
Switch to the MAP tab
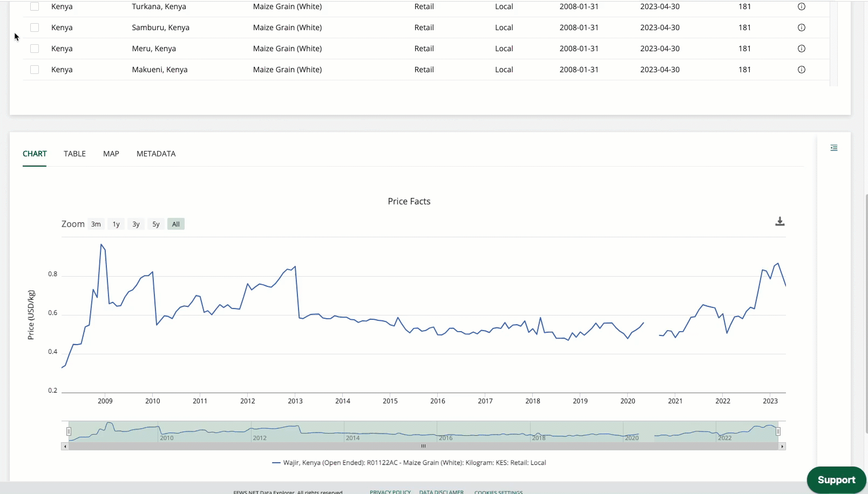tap(111, 154)
